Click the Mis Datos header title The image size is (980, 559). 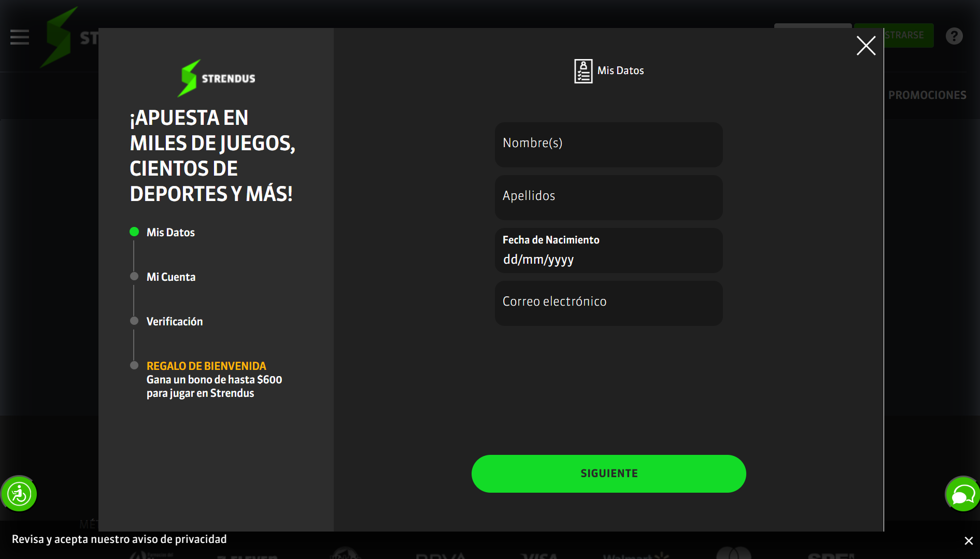(620, 71)
